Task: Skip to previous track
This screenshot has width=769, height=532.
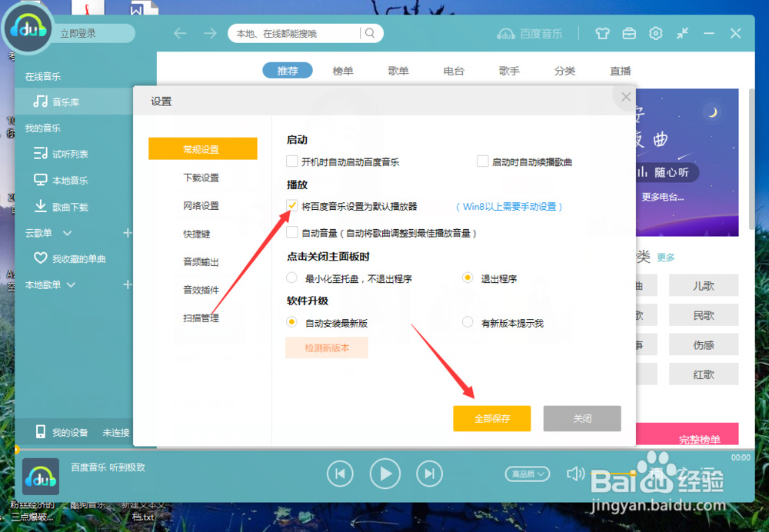Action: coord(340,474)
